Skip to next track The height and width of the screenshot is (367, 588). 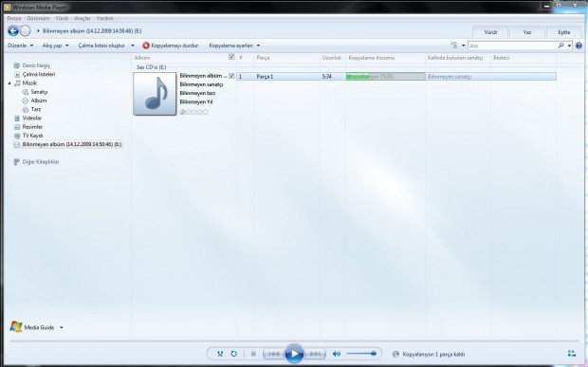(x=315, y=354)
